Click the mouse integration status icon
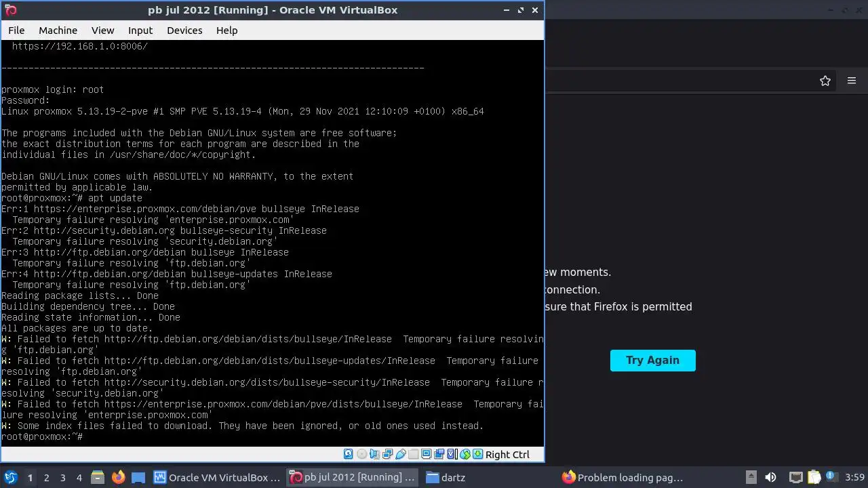The width and height of the screenshot is (868, 488). [x=465, y=454]
